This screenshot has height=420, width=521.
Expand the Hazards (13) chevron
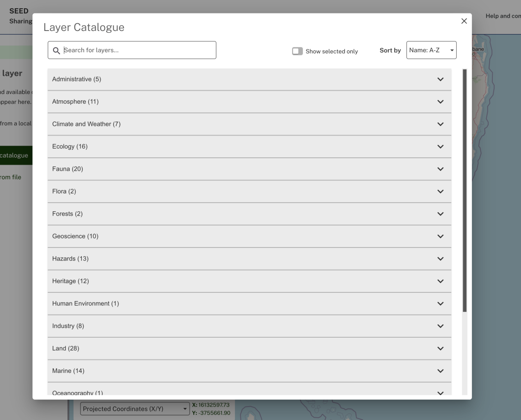[440, 259]
